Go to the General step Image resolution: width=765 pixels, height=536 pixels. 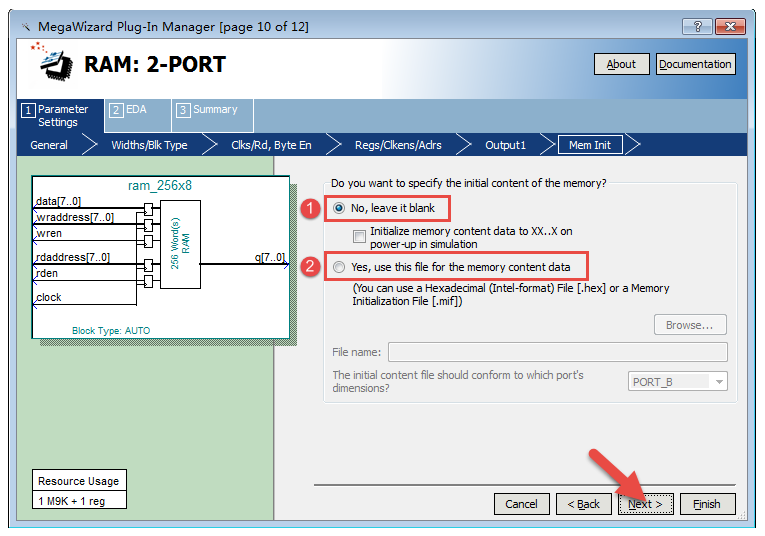(x=49, y=145)
